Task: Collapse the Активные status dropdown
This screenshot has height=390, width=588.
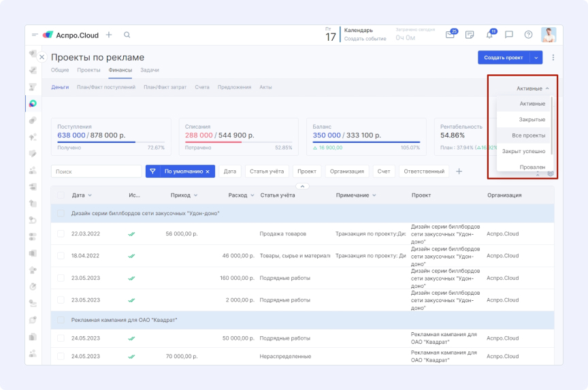Action: tap(532, 88)
